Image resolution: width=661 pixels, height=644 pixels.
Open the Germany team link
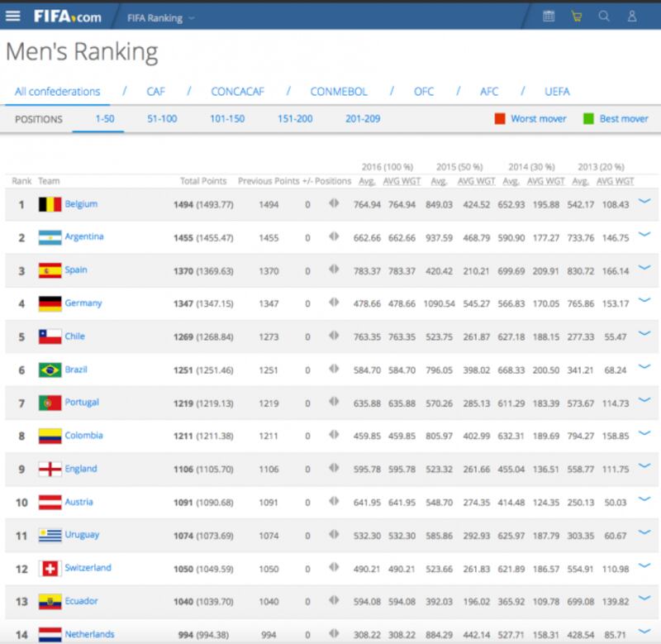click(x=83, y=303)
